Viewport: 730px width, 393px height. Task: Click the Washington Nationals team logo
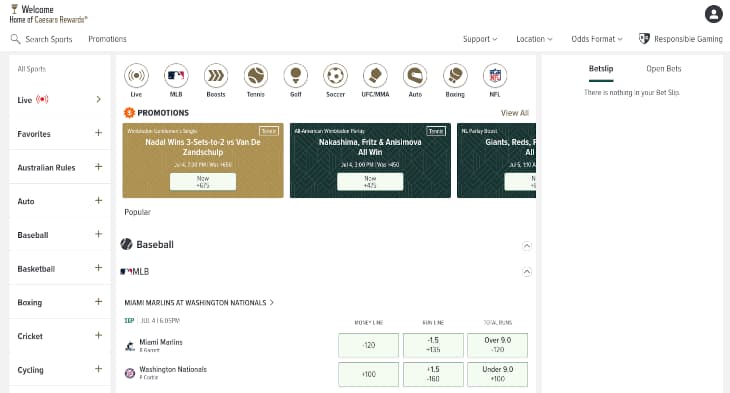[130, 373]
